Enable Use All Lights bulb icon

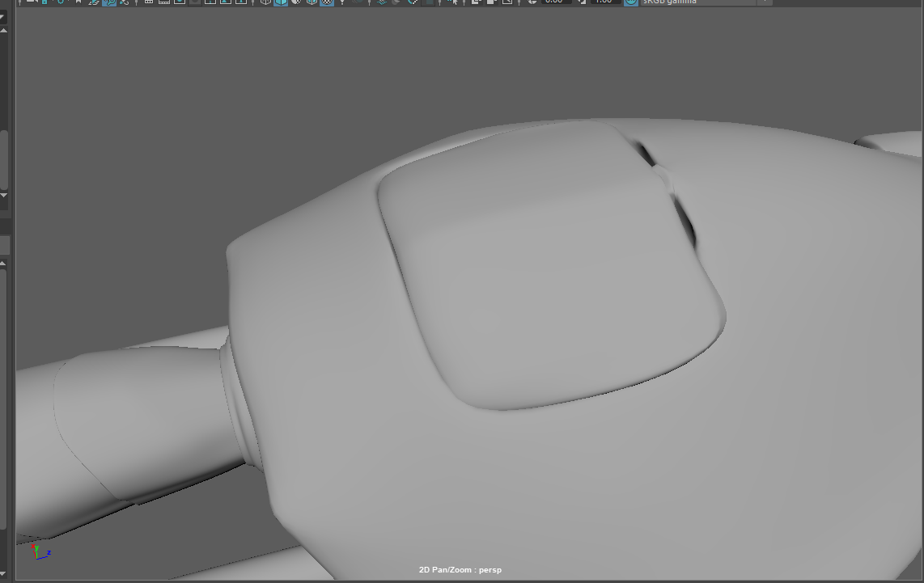(341, 2)
